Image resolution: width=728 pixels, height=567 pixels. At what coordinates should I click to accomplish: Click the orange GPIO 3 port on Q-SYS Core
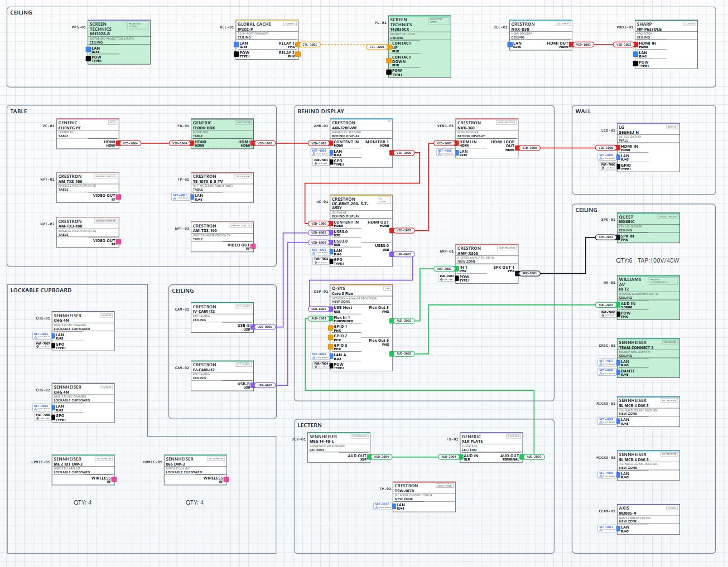coord(330,347)
